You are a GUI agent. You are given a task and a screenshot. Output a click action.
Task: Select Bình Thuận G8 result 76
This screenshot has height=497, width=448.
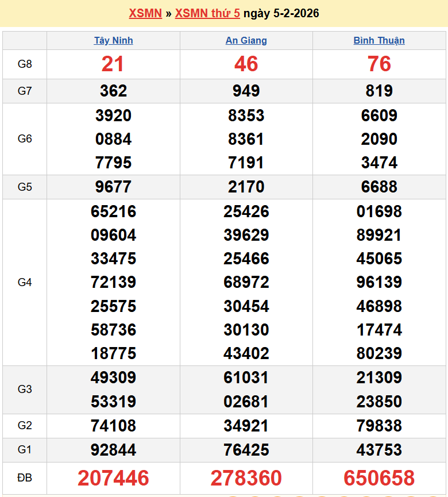point(379,64)
